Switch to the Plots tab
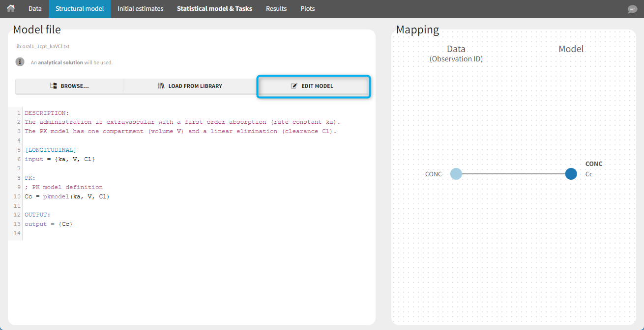This screenshot has width=644, height=330. (308, 9)
